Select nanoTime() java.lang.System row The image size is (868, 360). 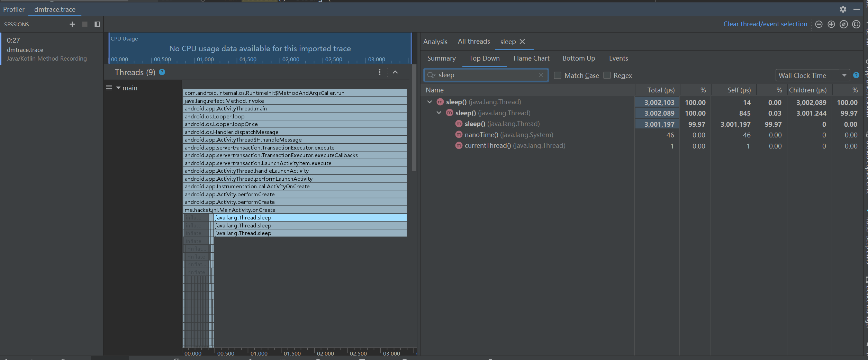[x=641, y=135]
